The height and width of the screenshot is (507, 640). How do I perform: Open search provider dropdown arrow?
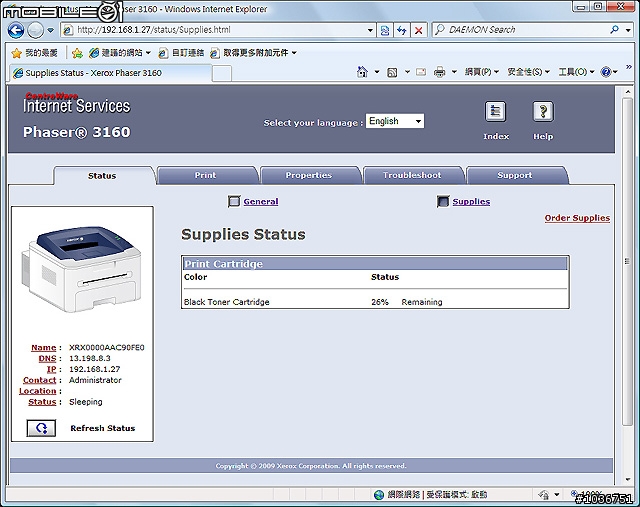point(628,30)
